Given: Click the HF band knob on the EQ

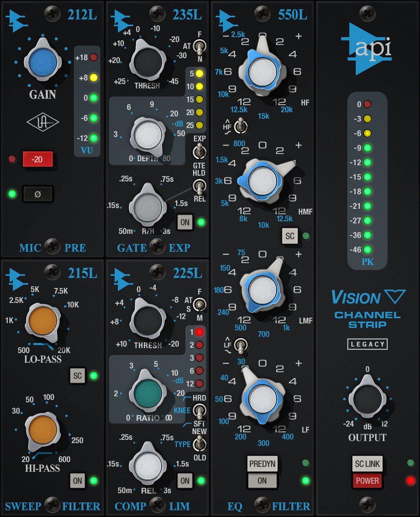Looking at the screenshot, I should [x=262, y=71].
